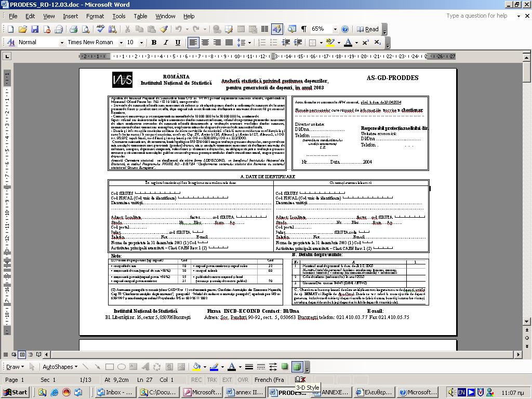Open the Table menu
Viewport: 532px width, 399px height.
[140, 16]
